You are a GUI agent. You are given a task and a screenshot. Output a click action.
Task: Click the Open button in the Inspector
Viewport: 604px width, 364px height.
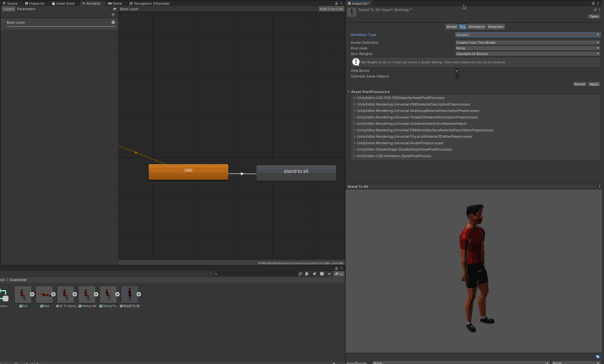tap(594, 16)
